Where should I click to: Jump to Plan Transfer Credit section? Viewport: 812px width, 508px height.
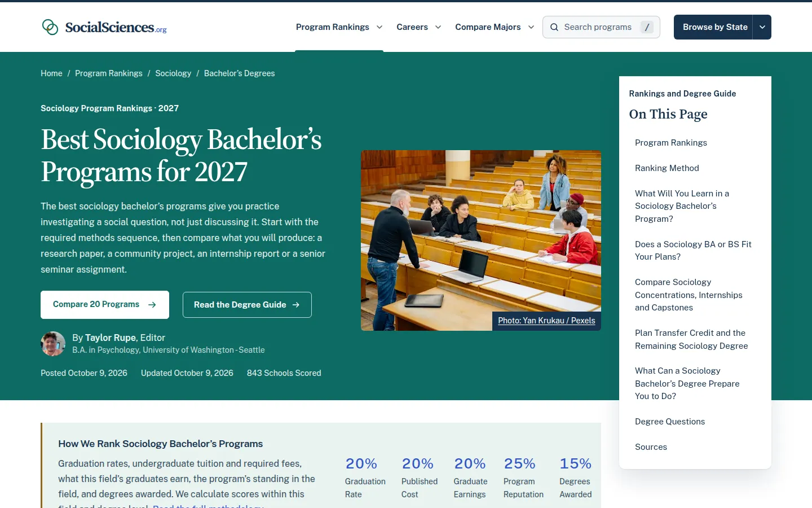point(691,339)
